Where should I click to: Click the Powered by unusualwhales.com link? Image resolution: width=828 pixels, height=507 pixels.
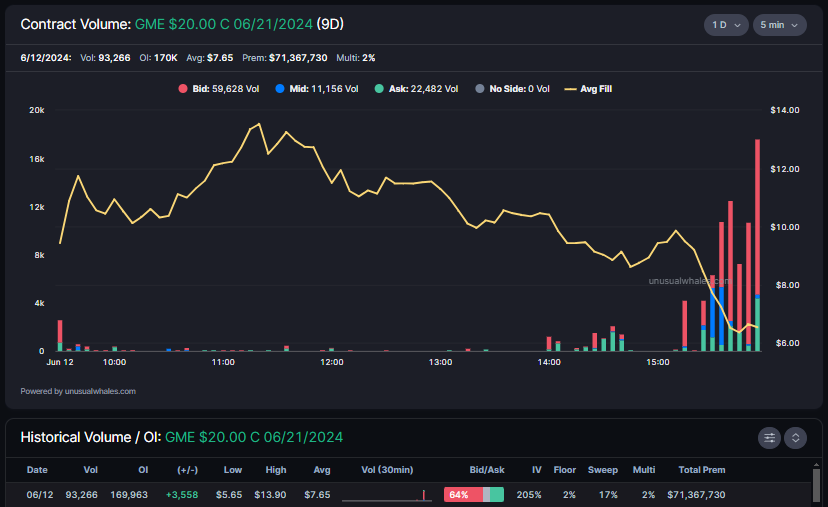(78, 391)
